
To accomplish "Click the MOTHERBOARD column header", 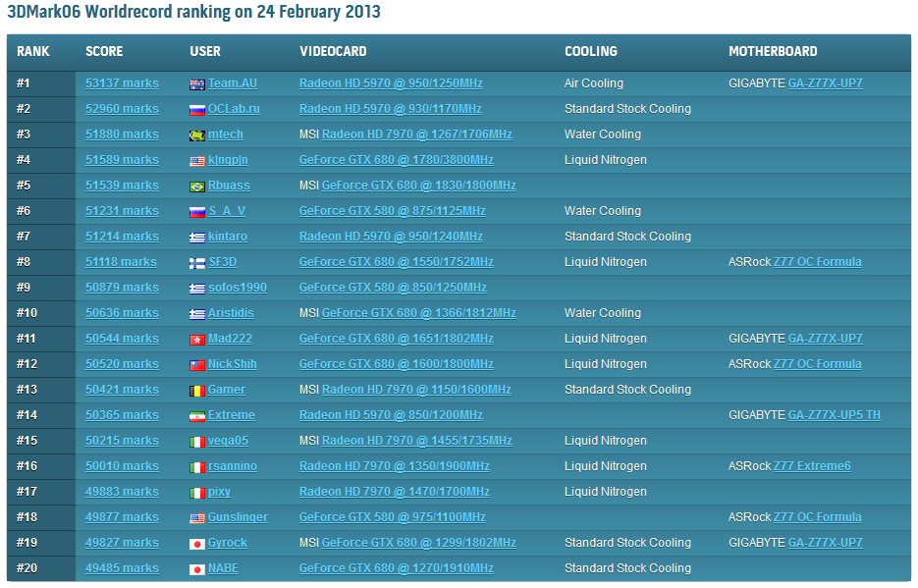I will coord(773,51).
